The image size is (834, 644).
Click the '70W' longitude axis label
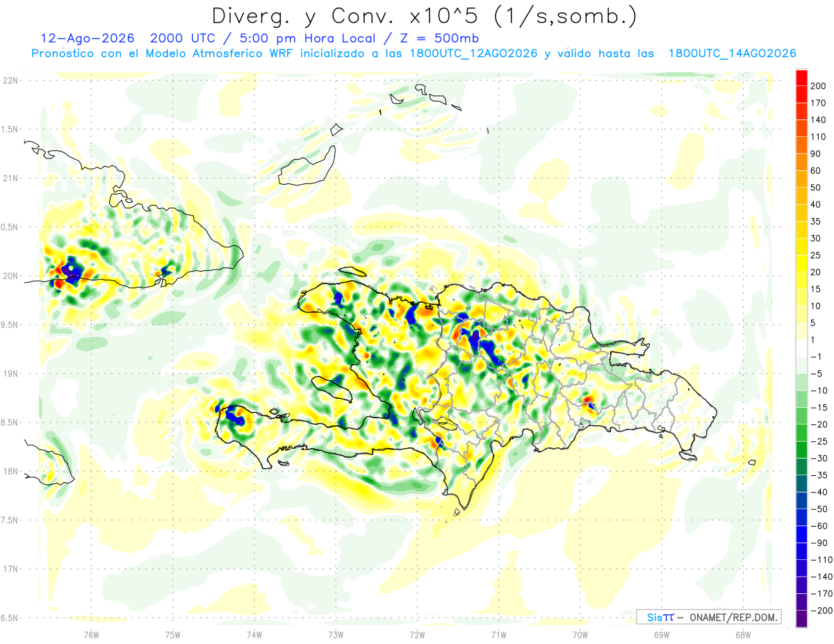click(x=580, y=634)
